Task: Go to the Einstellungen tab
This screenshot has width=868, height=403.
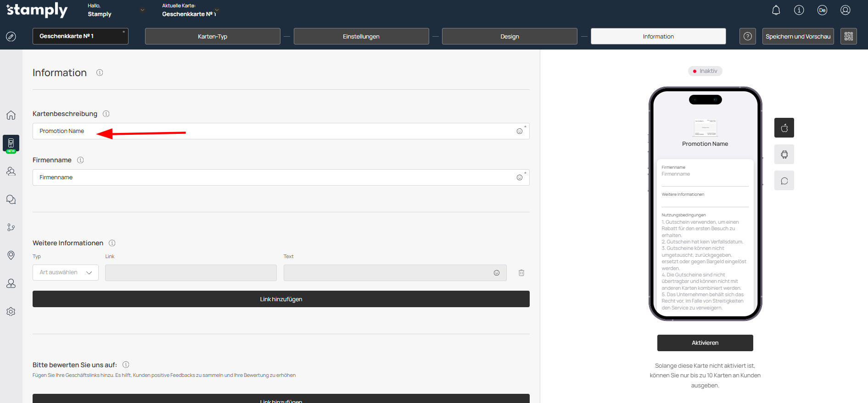Action: (361, 36)
